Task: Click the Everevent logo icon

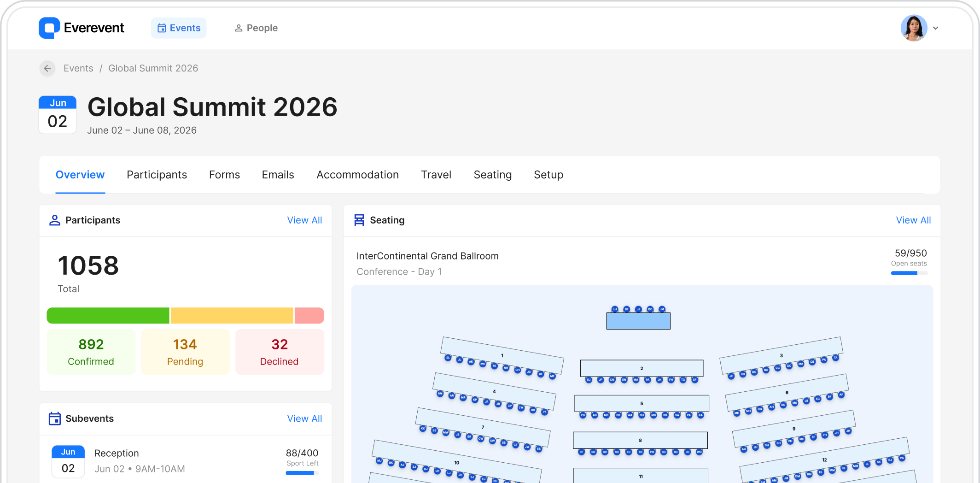Action: tap(49, 28)
